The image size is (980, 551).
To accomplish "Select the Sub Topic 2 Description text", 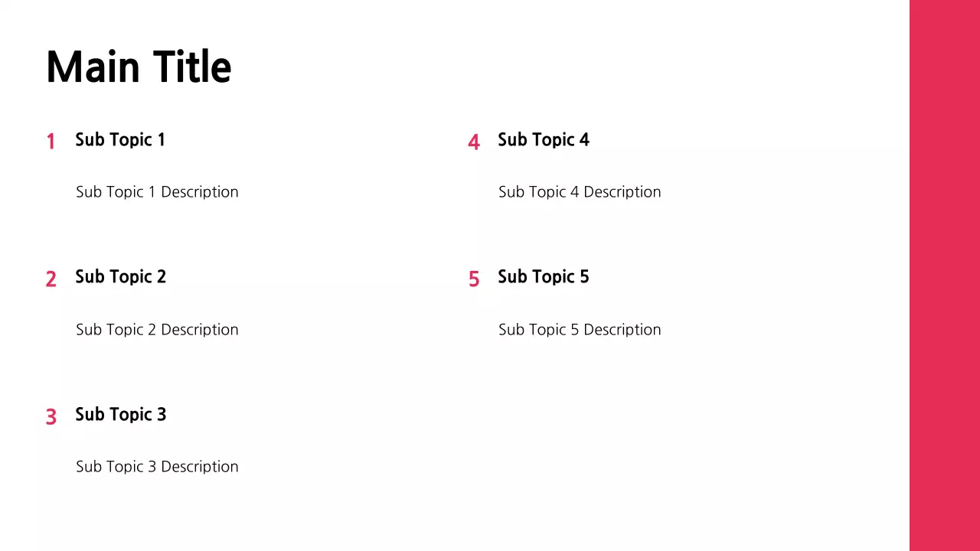I will coord(157,330).
